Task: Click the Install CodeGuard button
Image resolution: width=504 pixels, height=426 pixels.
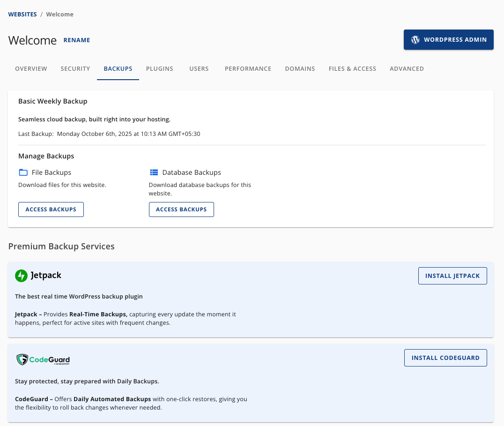Action: [x=445, y=358]
